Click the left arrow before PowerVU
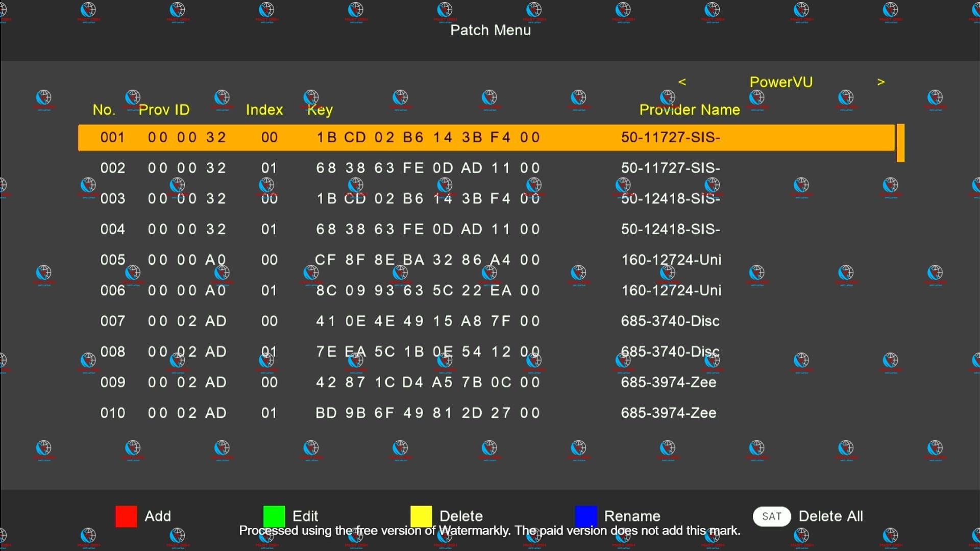The height and width of the screenshot is (551, 980). 682,82
